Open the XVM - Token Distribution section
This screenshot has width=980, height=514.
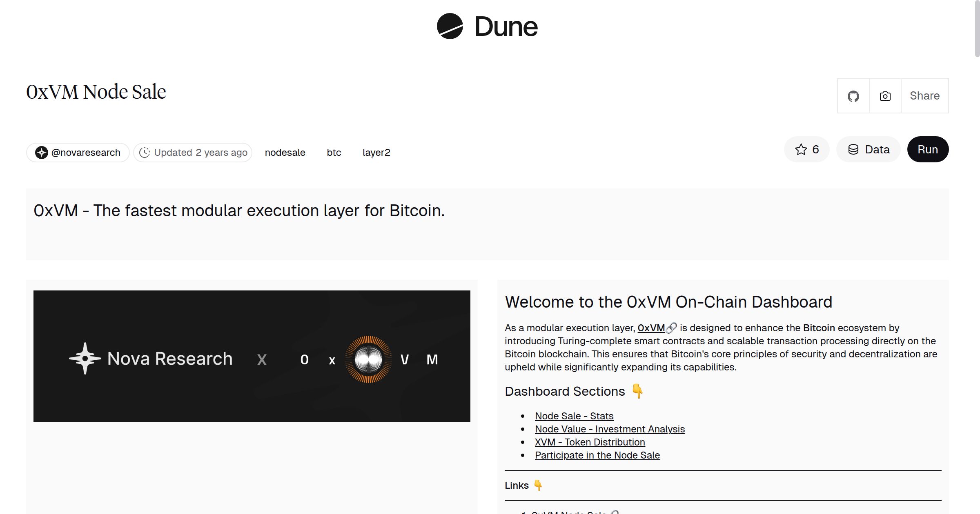590,442
